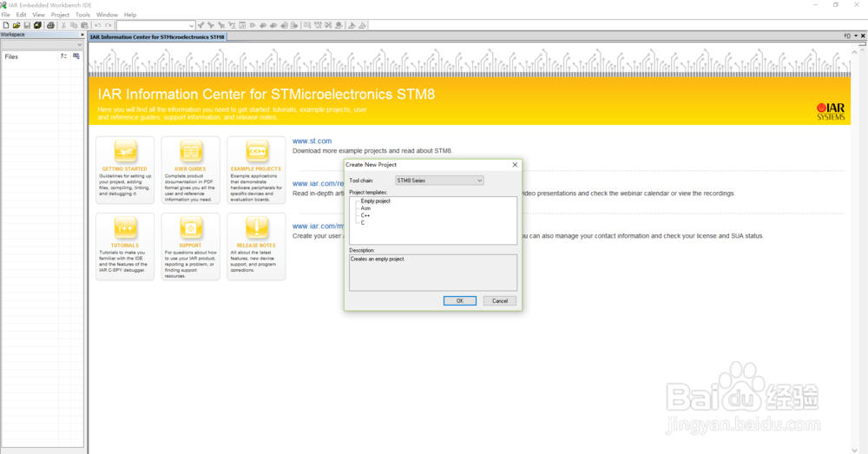Open the Window menu
Screen dimensions: 868x454
click(x=107, y=15)
